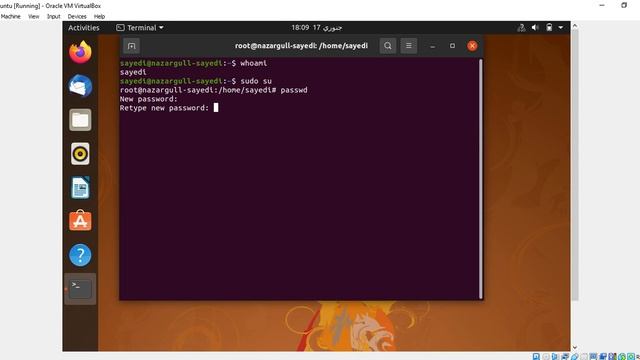Minimize the VirtualBox window
The image size is (640, 360).
point(602,5)
